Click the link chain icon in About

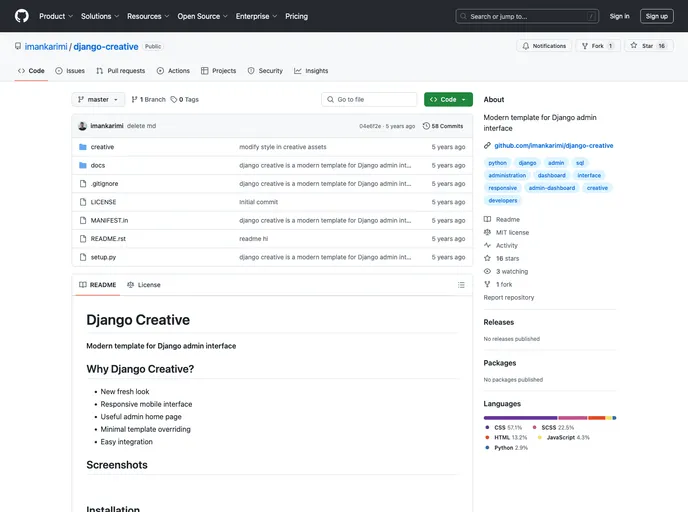[487, 146]
